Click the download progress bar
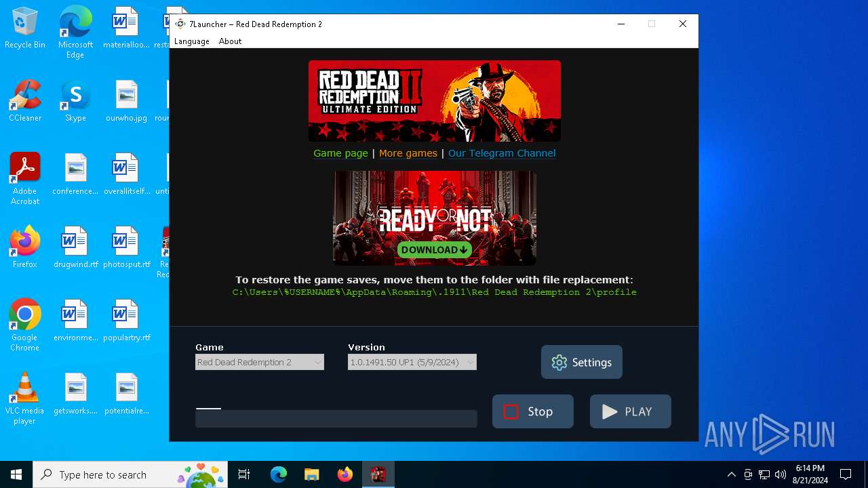This screenshot has height=488, width=868. (x=336, y=418)
